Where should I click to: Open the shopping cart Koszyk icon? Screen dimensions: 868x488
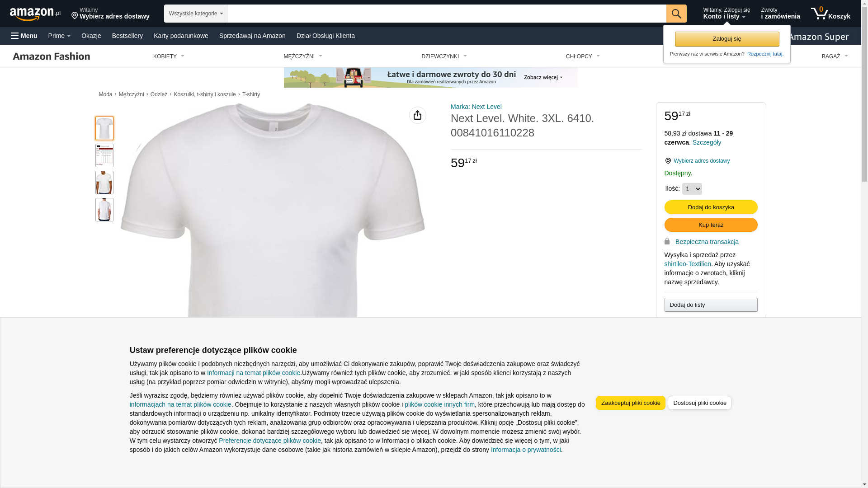tap(830, 14)
